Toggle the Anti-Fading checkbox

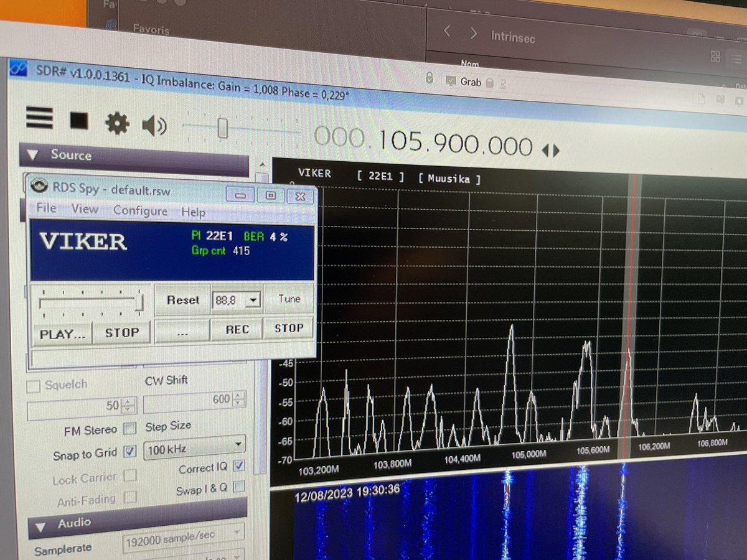pyautogui.click(x=130, y=497)
